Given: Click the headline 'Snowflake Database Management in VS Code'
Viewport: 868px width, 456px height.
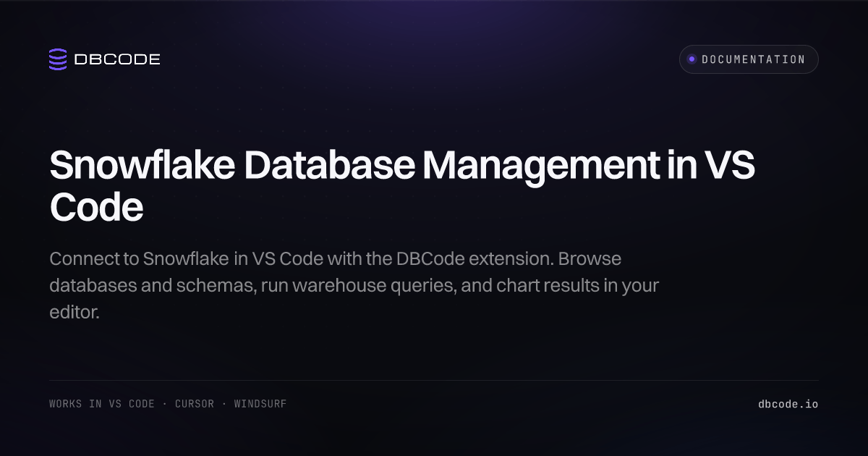Looking at the screenshot, I should pyautogui.click(x=402, y=187).
